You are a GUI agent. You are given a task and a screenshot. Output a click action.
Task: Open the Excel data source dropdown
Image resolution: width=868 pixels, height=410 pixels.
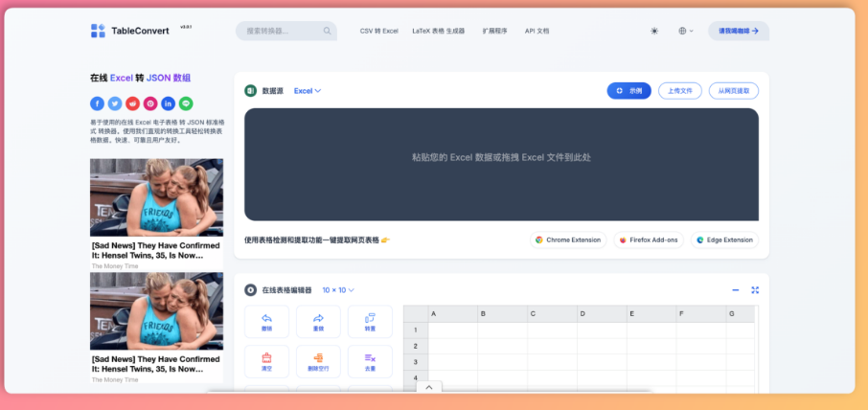pos(308,91)
